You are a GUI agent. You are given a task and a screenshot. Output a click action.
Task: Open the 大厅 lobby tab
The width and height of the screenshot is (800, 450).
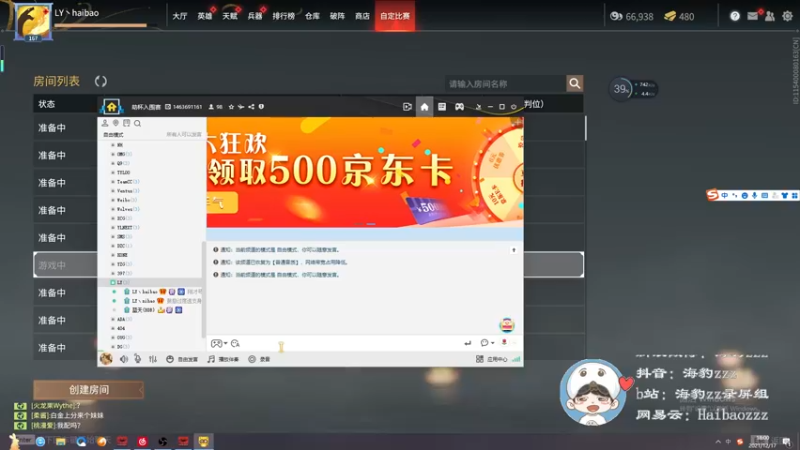(x=180, y=16)
